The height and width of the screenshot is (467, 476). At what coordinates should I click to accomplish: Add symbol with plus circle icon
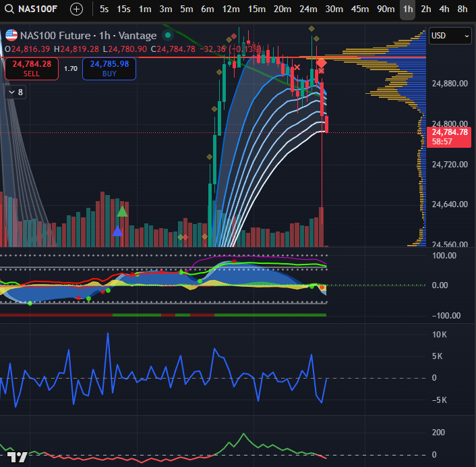pyautogui.click(x=76, y=9)
